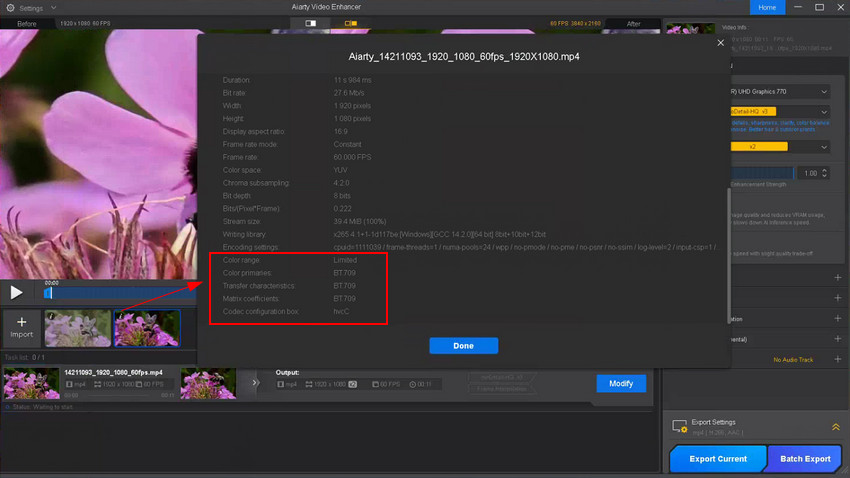Screen dimensions: 850x478
Task: Click the output resolution lock icon
Action: tap(353, 384)
